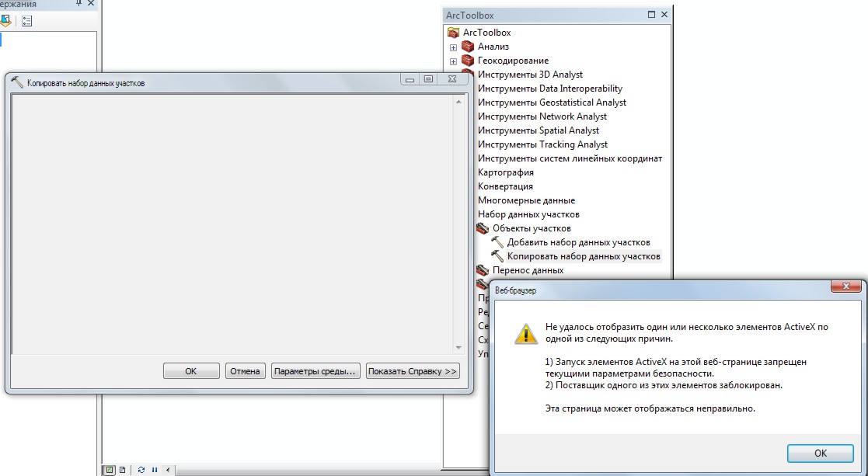868x476 pixels.
Task: Select the Анализ toolbox label
Action: [493, 47]
